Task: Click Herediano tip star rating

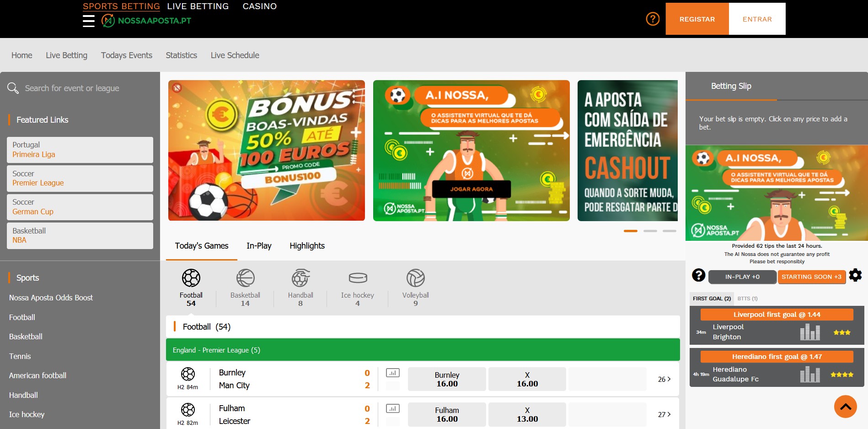Action: tap(842, 375)
